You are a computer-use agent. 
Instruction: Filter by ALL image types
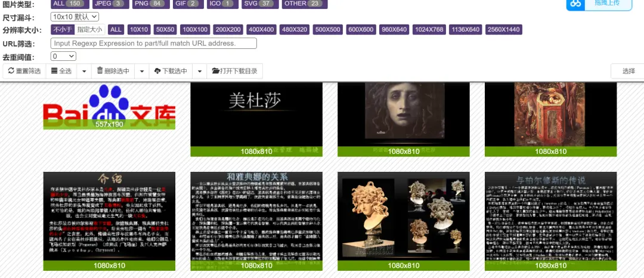click(70, 4)
